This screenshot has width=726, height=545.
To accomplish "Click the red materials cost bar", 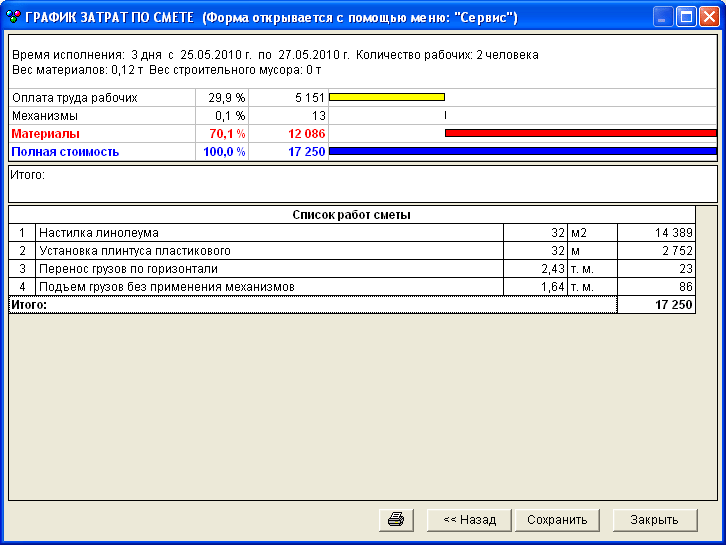I will (580, 133).
